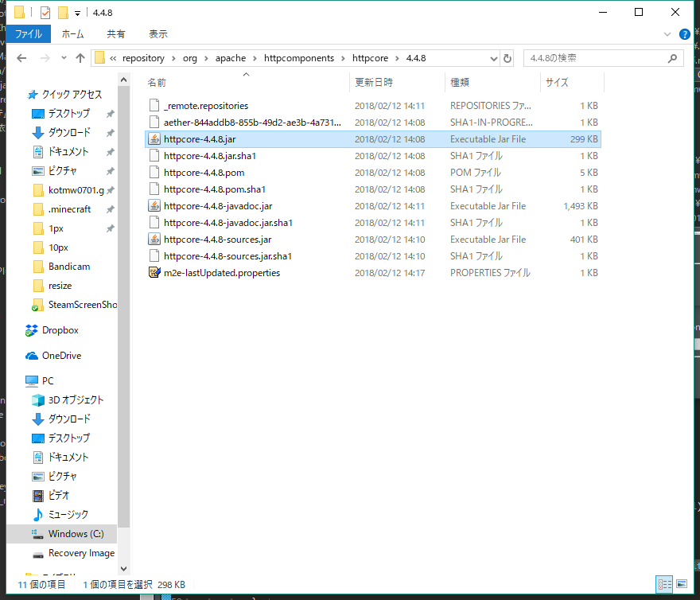The image size is (700, 600).
Task: Click the search magnifier icon
Action: coord(672,58)
